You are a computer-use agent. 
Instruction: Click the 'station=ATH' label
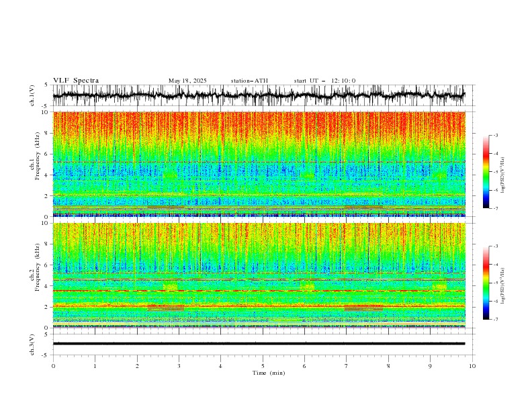(249, 81)
